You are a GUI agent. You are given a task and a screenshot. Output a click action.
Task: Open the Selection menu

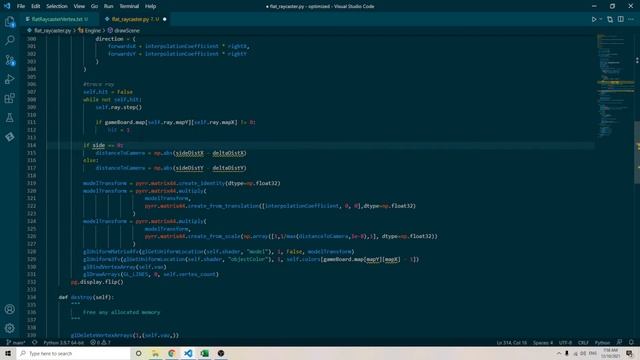coord(57,6)
